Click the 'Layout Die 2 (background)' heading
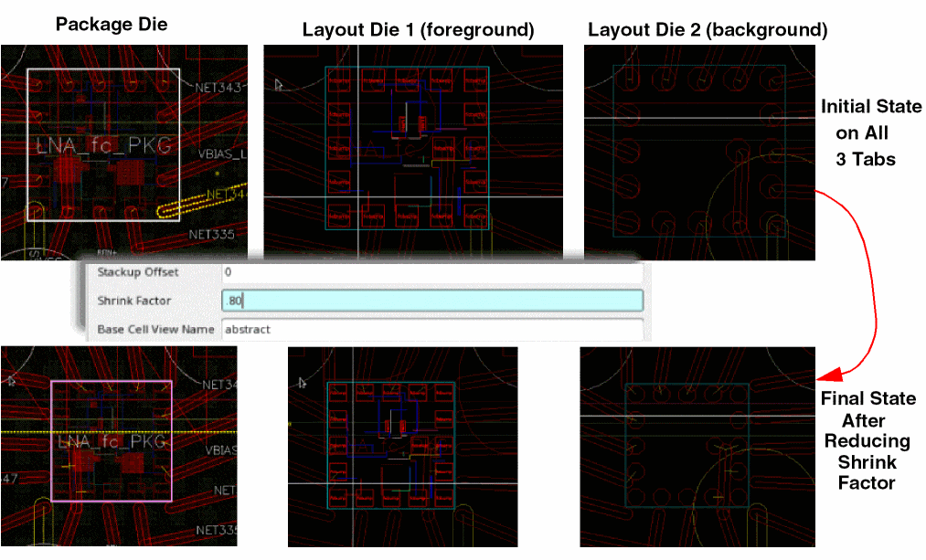The image size is (926, 560). click(x=708, y=30)
